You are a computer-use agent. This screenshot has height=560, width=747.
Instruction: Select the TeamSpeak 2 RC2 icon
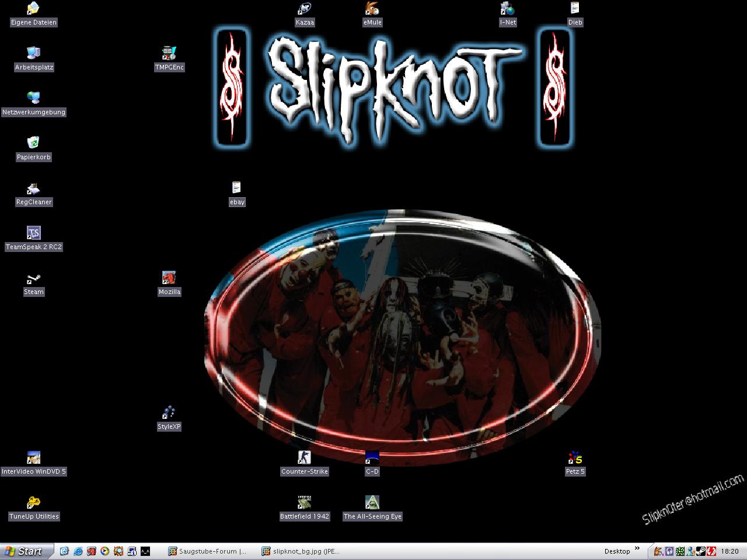34,233
